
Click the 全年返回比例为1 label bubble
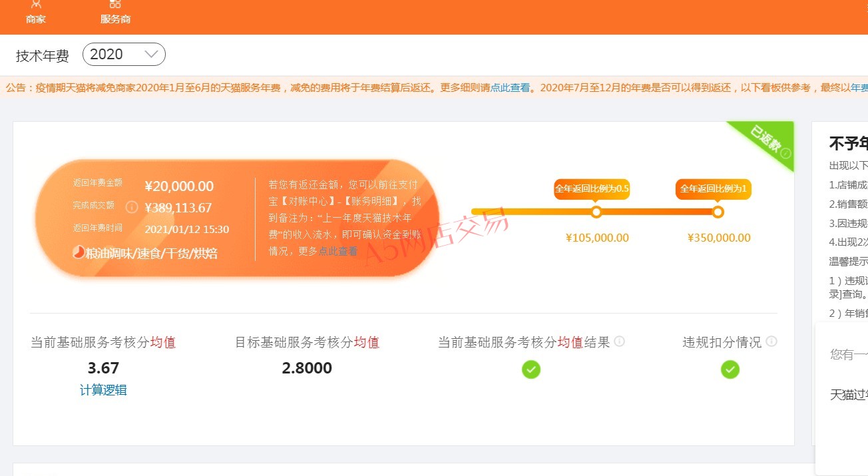[x=713, y=189]
